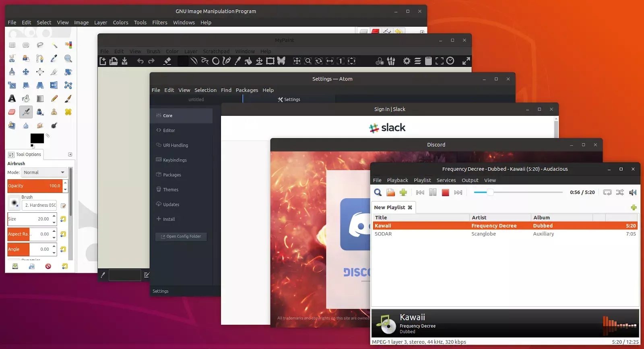644x349 pixels.
Task: Click the New canvas icon in MyPaint toolbar
Action: click(x=103, y=61)
